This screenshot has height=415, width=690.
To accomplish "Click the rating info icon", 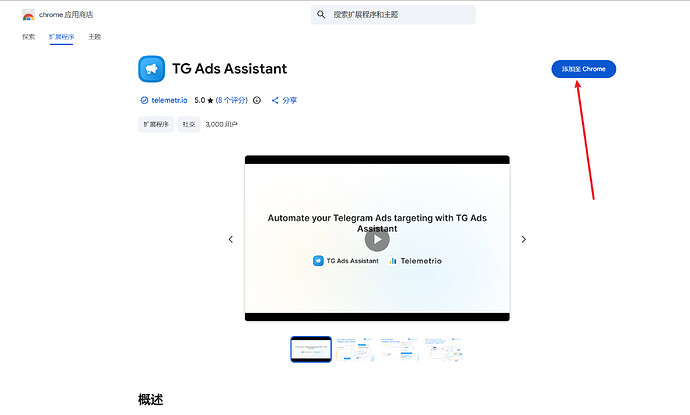I will click(257, 100).
